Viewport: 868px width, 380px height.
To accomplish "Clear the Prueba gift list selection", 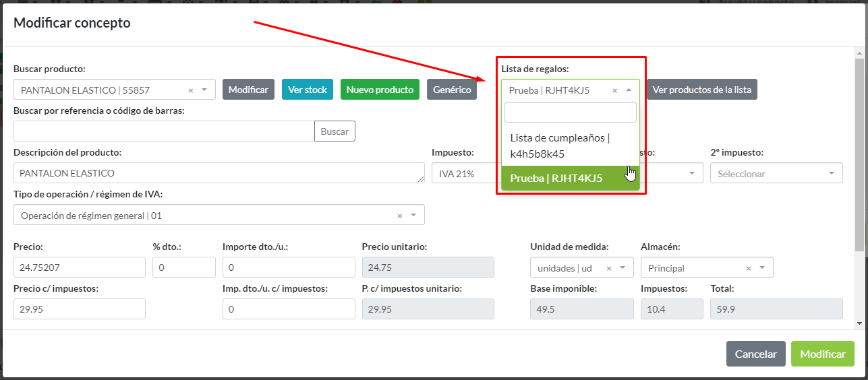I will [614, 90].
